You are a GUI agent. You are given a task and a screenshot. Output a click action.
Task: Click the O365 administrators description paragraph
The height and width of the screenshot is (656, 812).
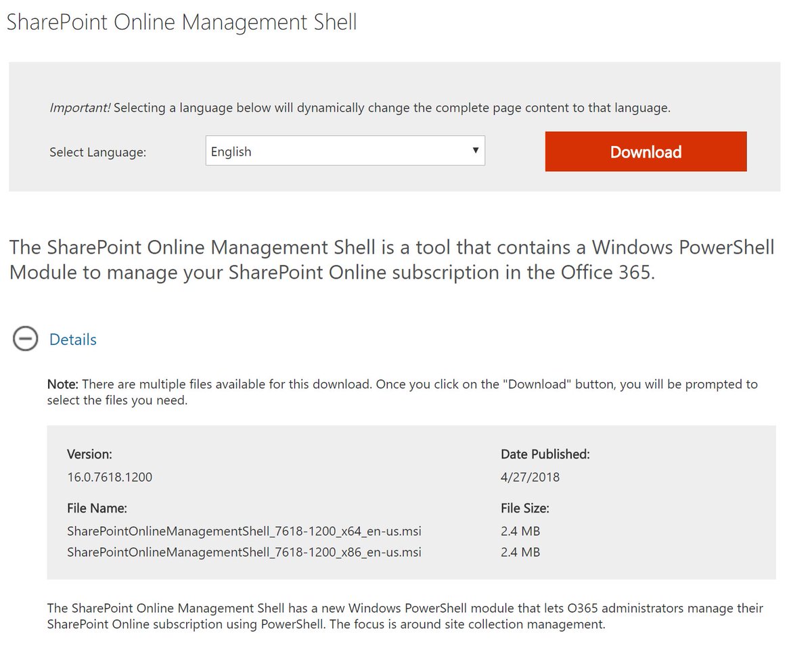(x=405, y=616)
